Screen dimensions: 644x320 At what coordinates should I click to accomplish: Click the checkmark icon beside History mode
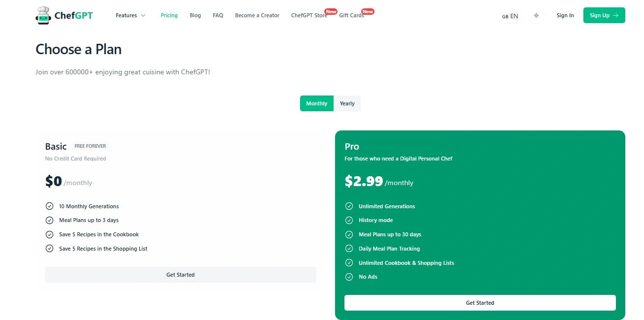[x=349, y=220]
